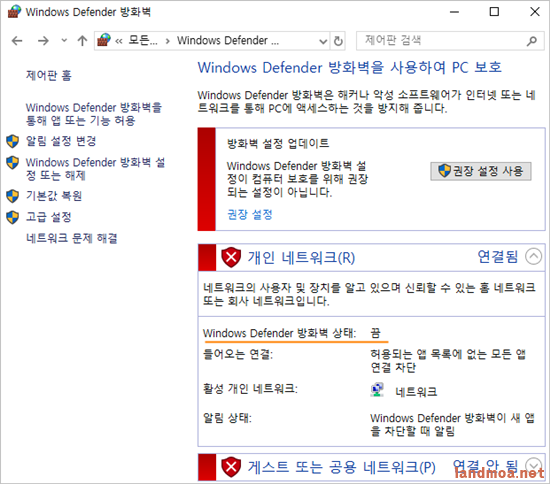
Task: Click shield icon beside 기본값 복원
Action: [13, 196]
